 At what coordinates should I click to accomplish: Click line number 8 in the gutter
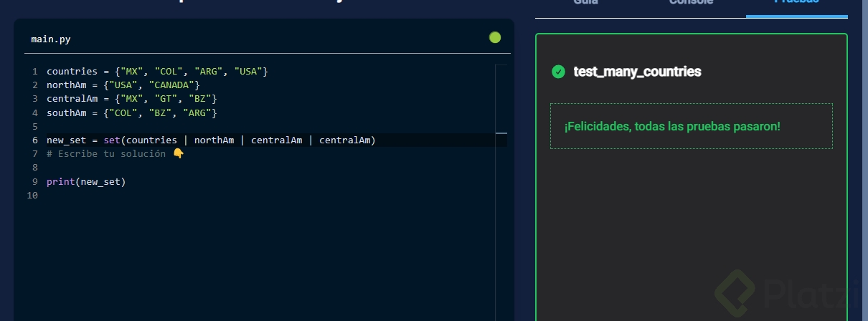tap(34, 168)
